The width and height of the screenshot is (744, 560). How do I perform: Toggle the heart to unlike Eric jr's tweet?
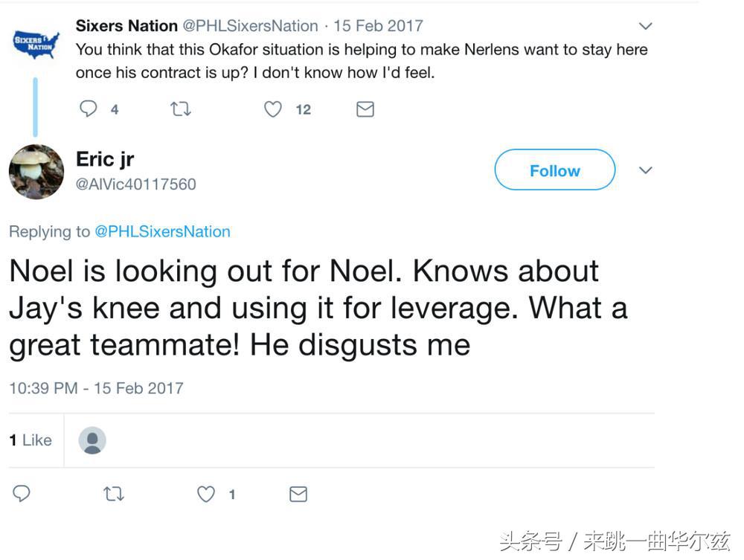[205, 493]
